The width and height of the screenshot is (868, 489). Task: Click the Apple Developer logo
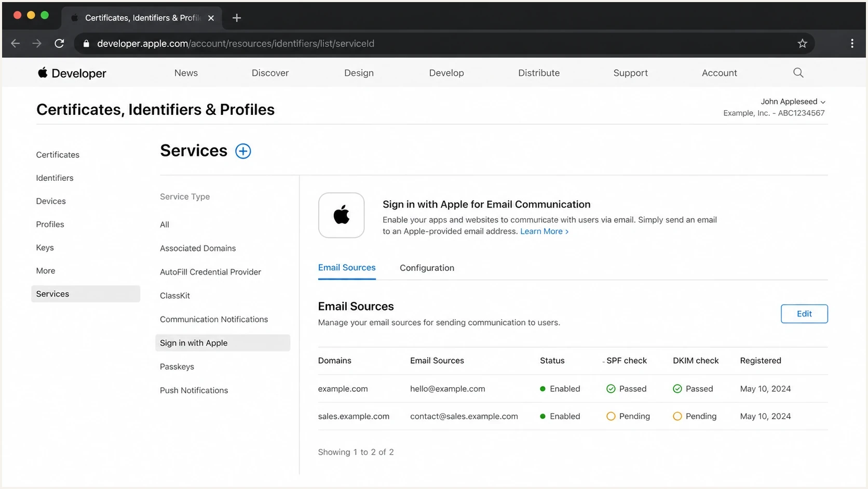click(x=72, y=73)
